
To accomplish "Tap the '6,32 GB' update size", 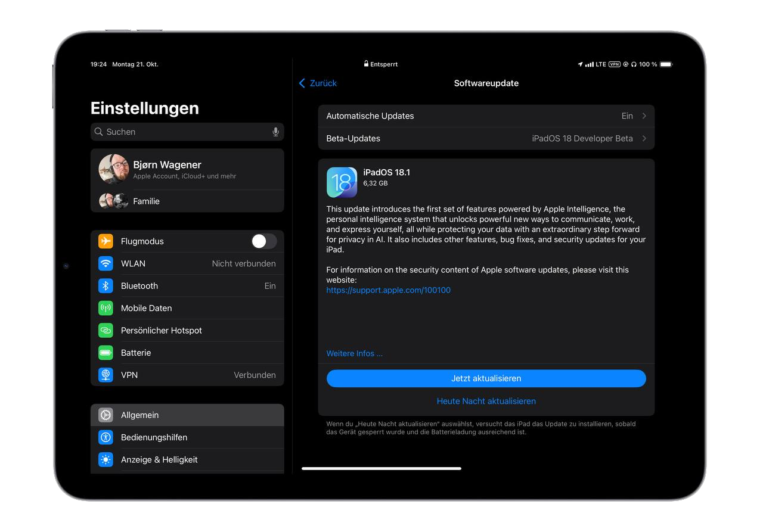I will pyautogui.click(x=376, y=183).
